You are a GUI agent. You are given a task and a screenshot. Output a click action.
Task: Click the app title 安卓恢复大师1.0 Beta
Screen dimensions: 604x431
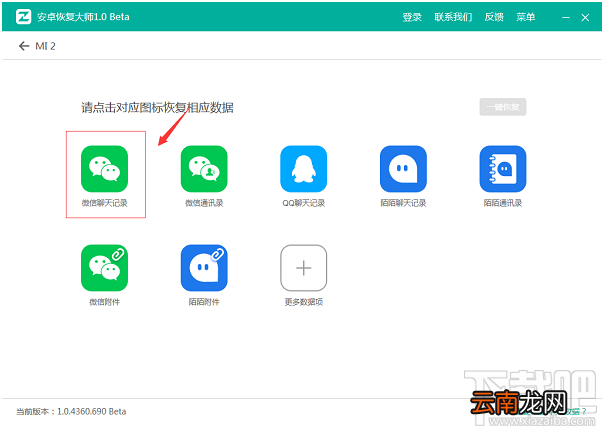click(83, 17)
